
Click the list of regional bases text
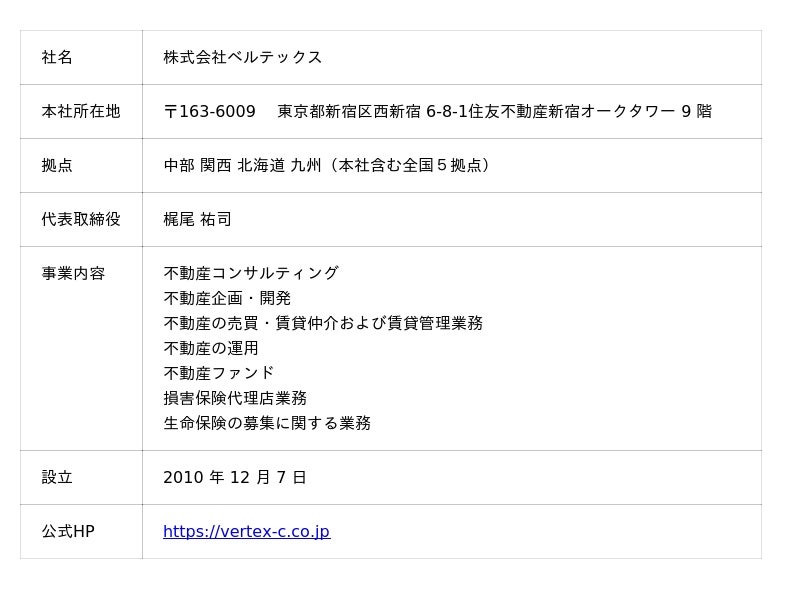(327, 166)
